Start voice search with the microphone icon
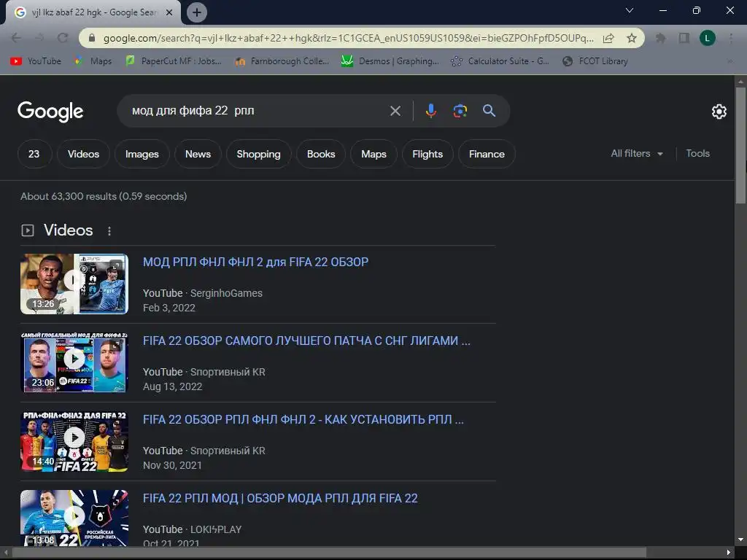 [x=430, y=111]
